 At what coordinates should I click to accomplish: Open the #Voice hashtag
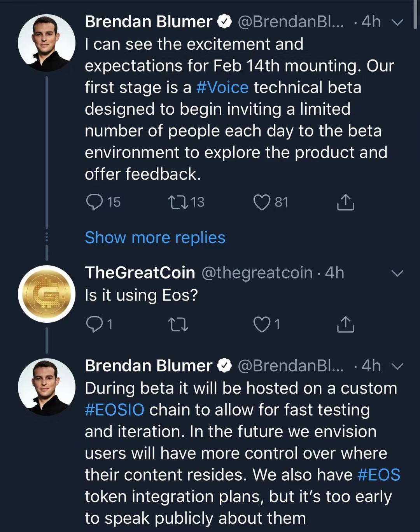(x=222, y=87)
